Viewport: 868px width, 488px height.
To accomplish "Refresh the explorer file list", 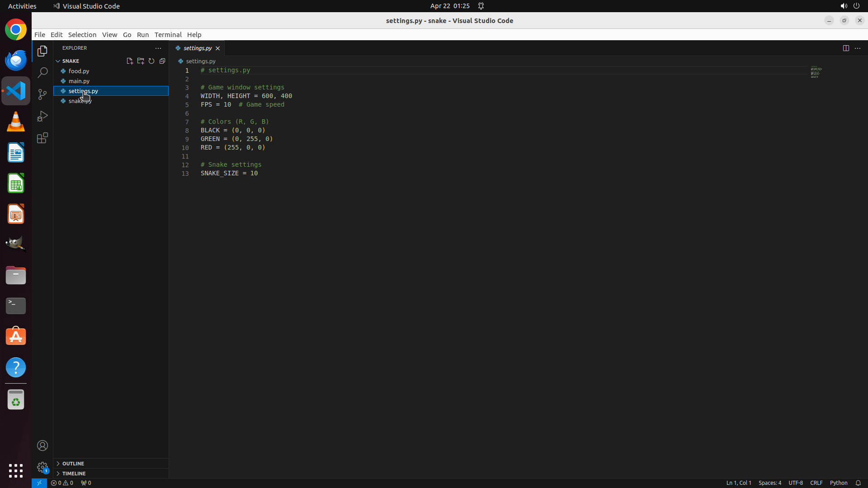I will (x=151, y=61).
